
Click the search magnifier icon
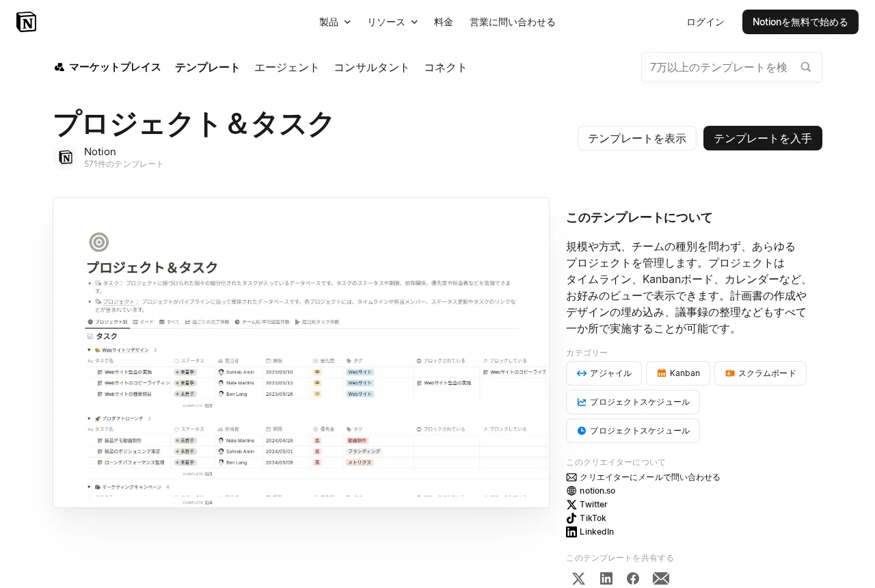pos(806,67)
